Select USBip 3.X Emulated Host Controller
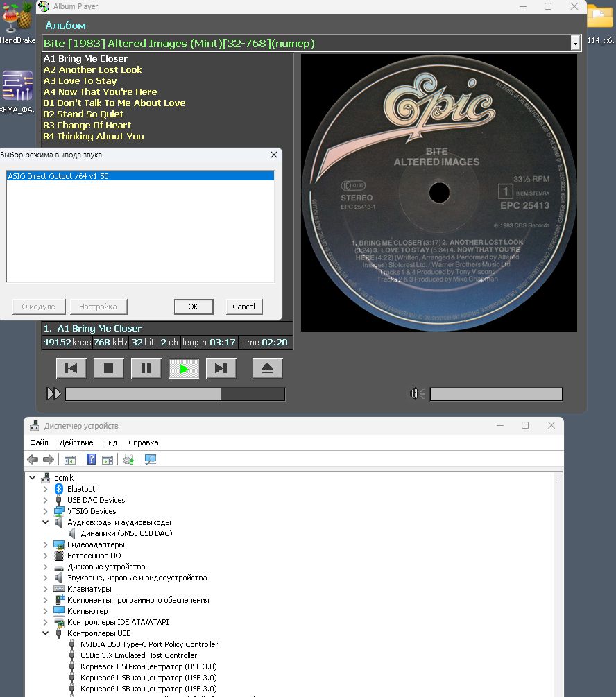The height and width of the screenshot is (697, 616). [x=138, y=655]
